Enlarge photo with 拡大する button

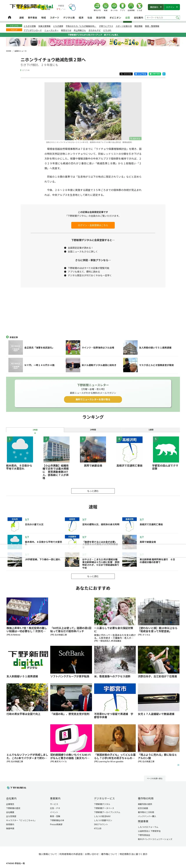click(x=135, y=138)
